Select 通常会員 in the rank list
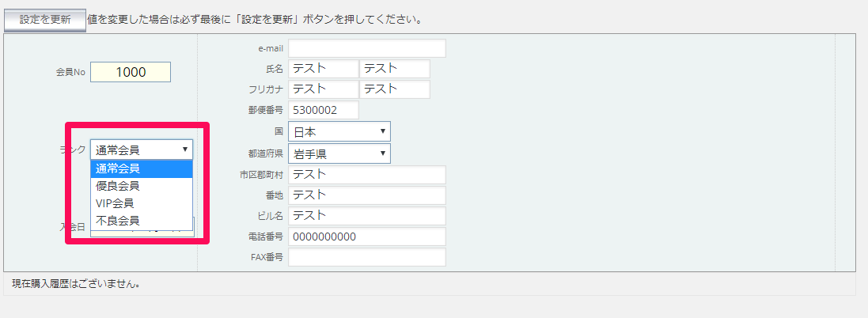The height and width of the screenshot is (318, 868). (142, 169)
